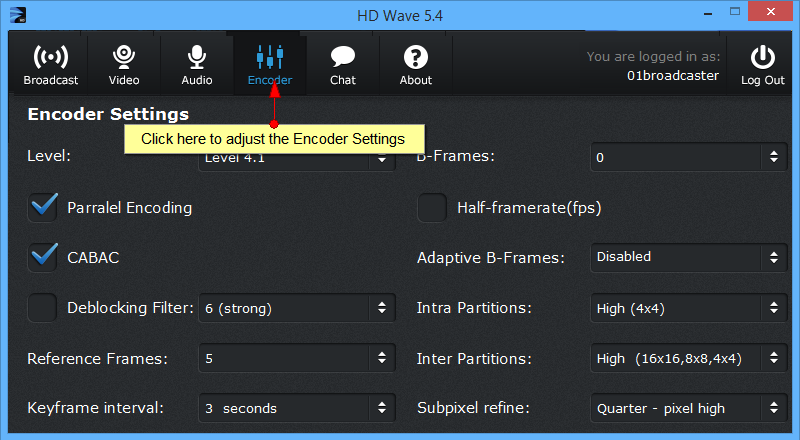
Task: Click the Keyframe interval seconds field
Action: pos(297,408)
